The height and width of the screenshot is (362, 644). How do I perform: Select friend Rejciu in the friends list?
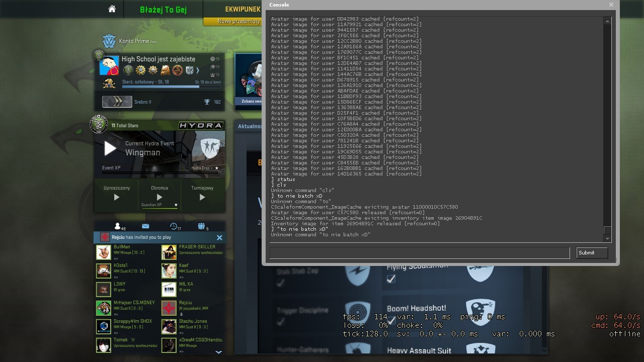pyautogui.click(x=192, y=308)
